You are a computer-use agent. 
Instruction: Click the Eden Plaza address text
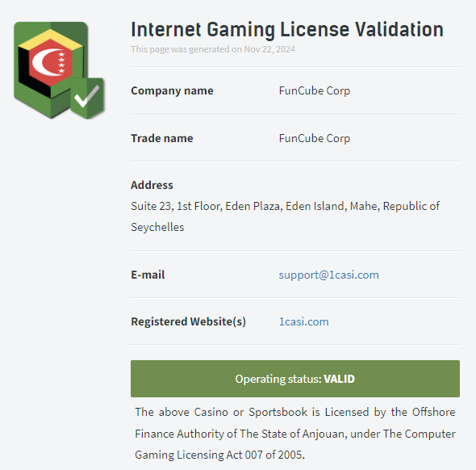point(254,206)
